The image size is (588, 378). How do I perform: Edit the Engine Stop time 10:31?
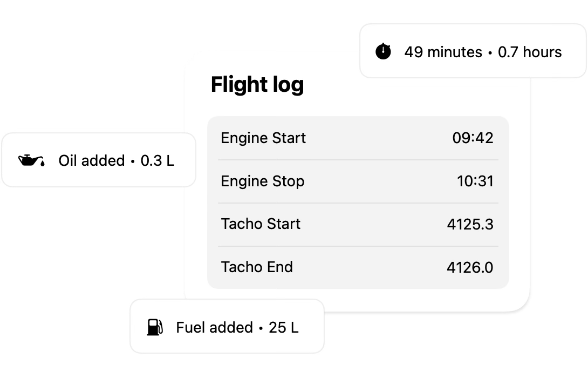click(x=475, y=181)
